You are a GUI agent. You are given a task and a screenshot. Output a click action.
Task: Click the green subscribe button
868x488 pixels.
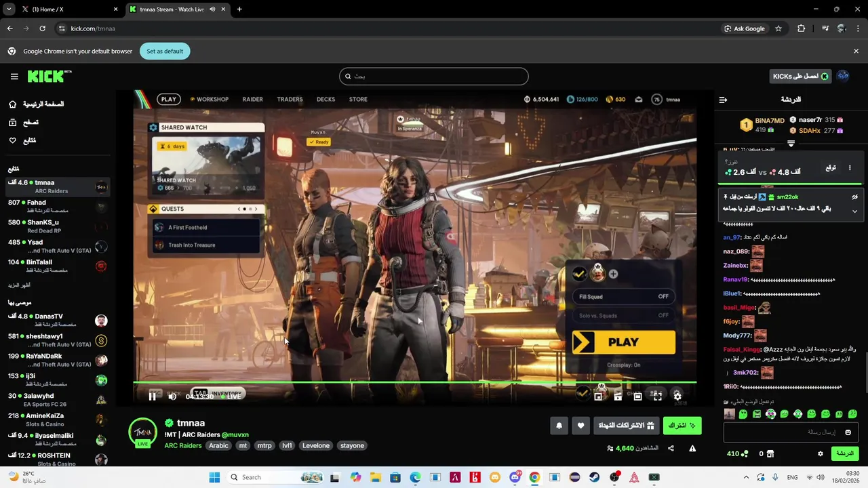point(682,426)
